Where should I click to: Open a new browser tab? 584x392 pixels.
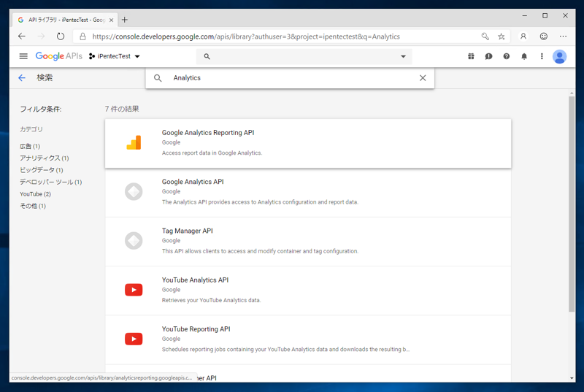click(125, 20)
